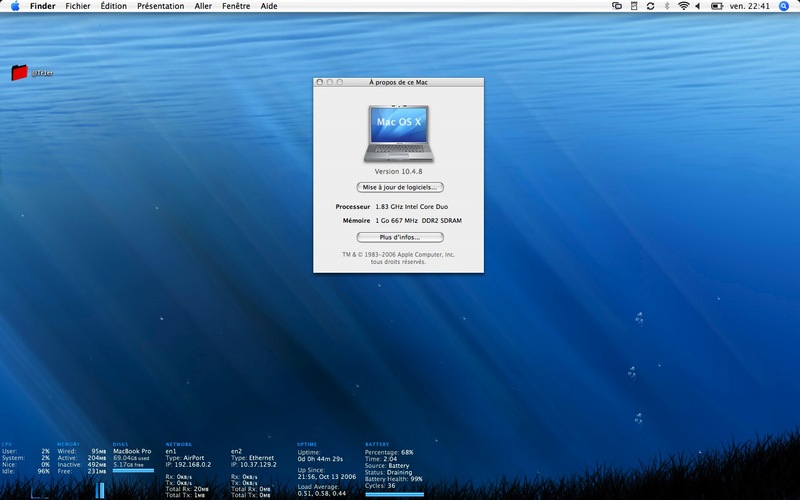
Task: Open the Présentation menu
Action: coord(160,6)
